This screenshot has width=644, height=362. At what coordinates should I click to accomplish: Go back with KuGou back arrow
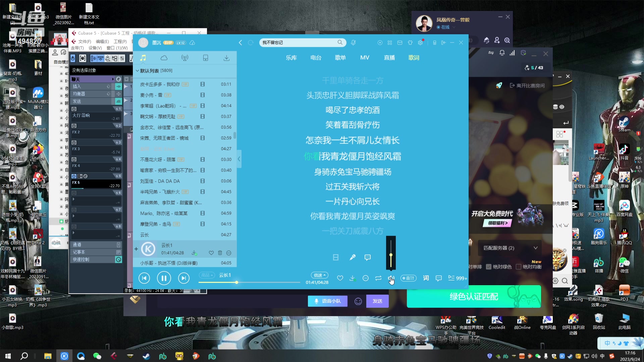pos(240,43)
